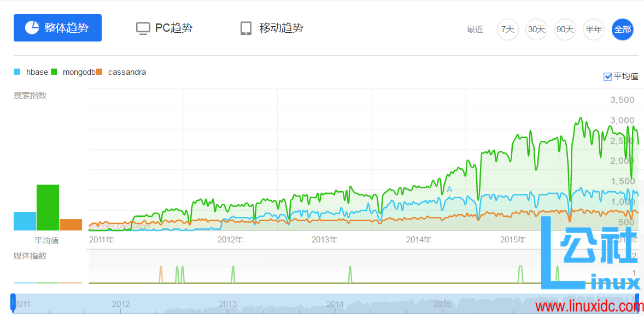Click the 媒体指数 panel label
The image size is (644, 320).
click(x=28, y=256)
